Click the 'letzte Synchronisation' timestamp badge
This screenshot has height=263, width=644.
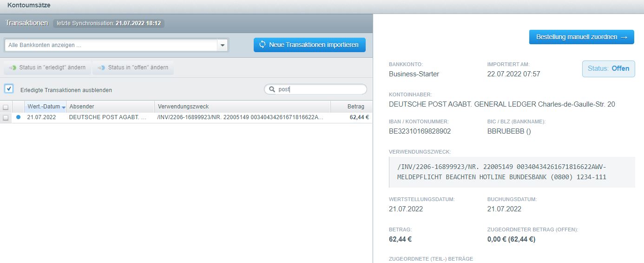109,23
